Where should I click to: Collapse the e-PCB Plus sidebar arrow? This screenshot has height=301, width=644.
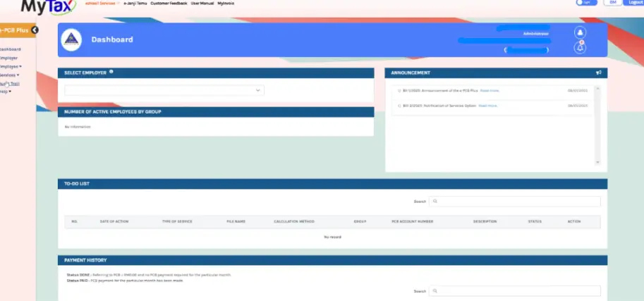[x=35, y=30]
